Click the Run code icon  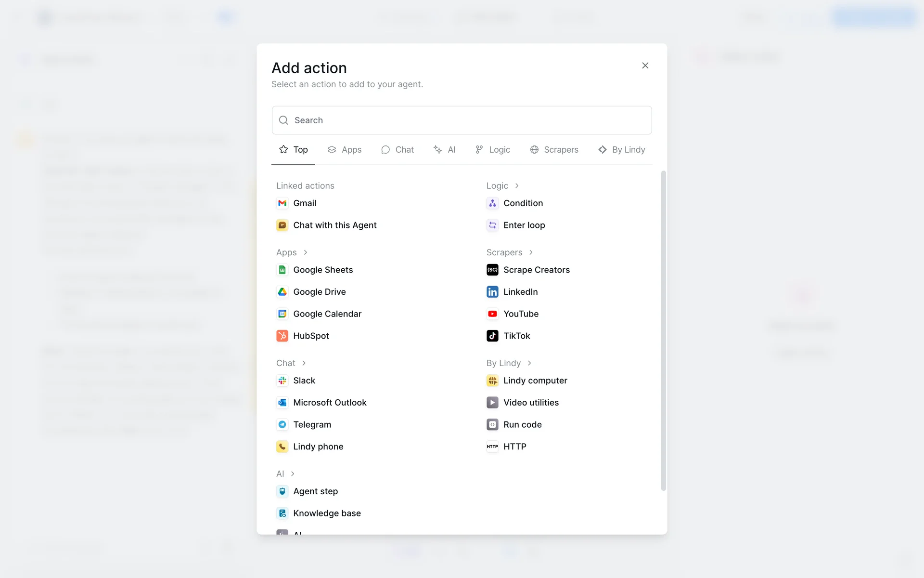(x=492, y=424)
